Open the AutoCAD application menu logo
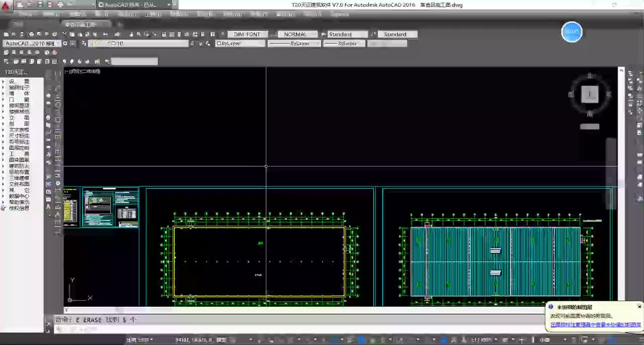 coord(5,5)
